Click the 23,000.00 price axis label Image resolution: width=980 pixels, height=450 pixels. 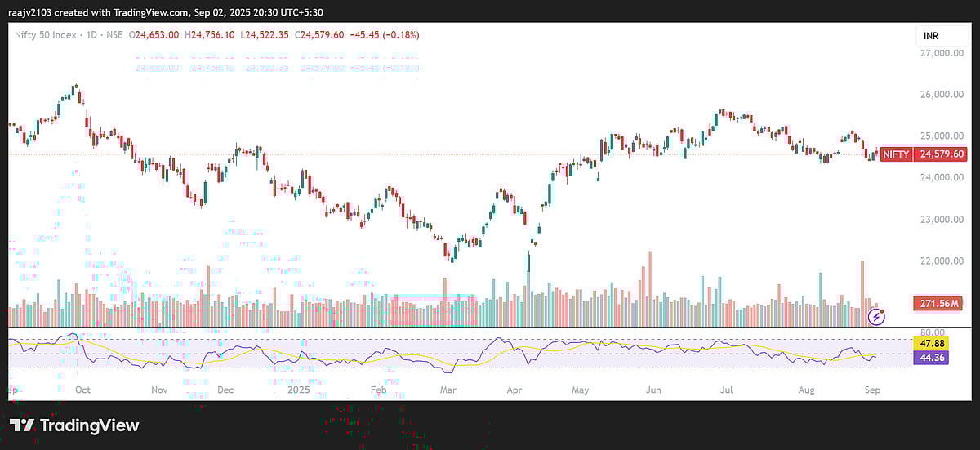click(942, 219)
